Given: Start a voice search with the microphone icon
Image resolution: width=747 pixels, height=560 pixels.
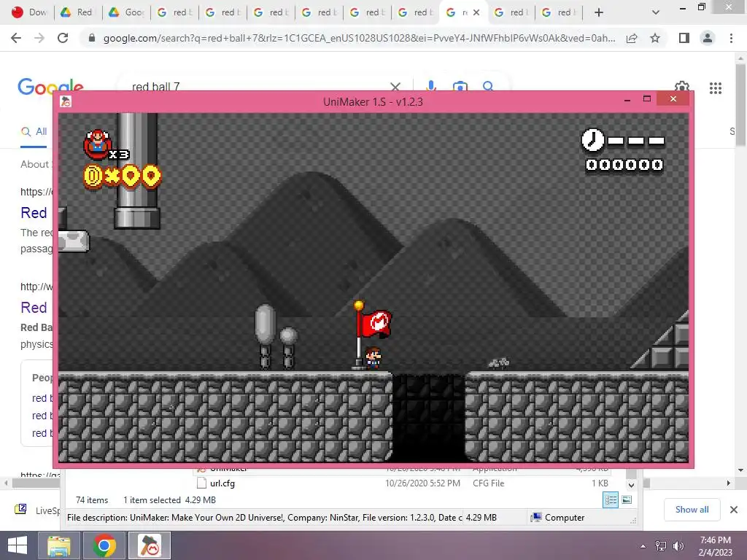Looking at the screenshot, I should 430,86.
